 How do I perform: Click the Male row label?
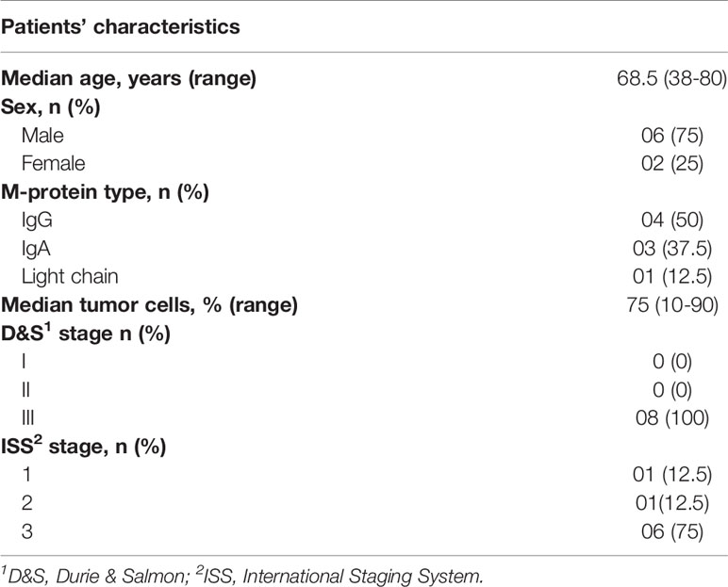(42, 136)
